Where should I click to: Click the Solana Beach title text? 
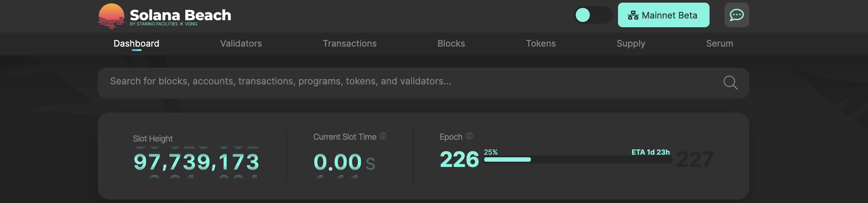(x=180, y=15)
